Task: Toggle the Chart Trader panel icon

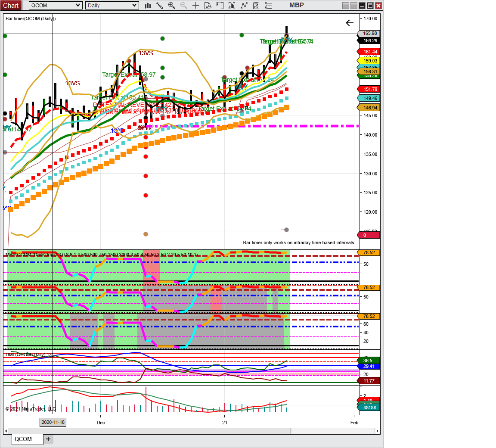Action: 220,5
